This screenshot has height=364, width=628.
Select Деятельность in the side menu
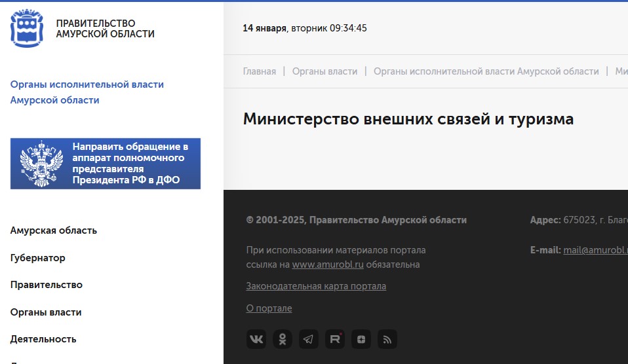[x=43, y=339]
